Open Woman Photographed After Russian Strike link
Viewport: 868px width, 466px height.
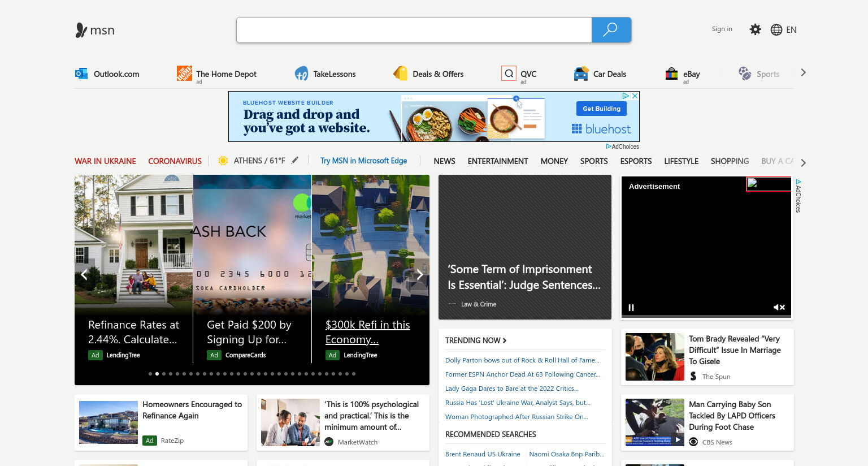point(517,417)
